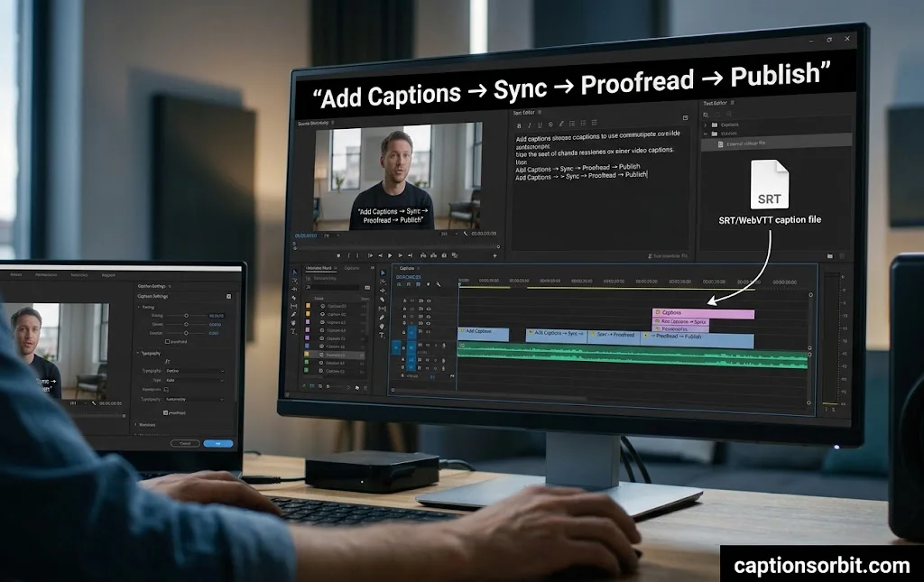
Task: Click the first Timing slider handle on laptop
Action: point(186,316)
